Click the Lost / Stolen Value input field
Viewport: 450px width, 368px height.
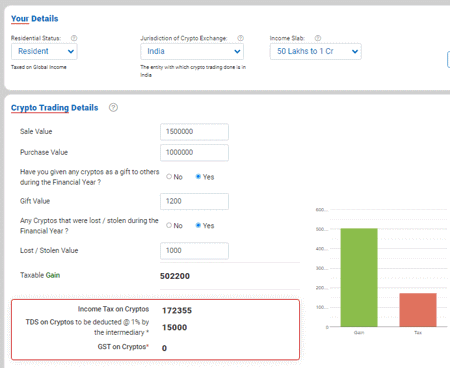194,251
